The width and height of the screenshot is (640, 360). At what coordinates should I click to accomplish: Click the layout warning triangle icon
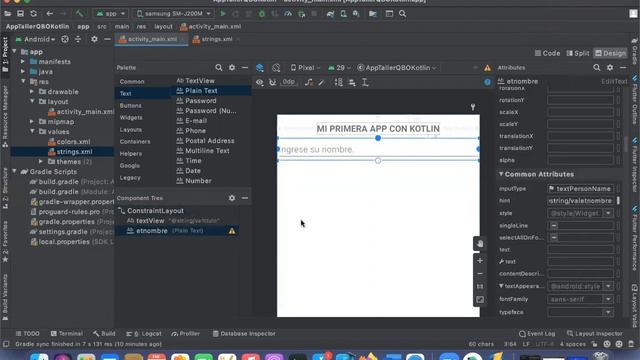(487, 68)
